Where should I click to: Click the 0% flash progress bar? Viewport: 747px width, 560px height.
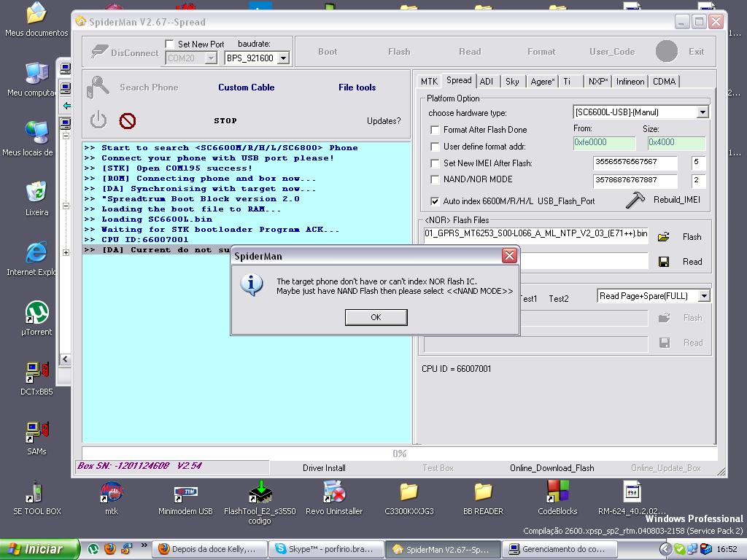(399, 454)
